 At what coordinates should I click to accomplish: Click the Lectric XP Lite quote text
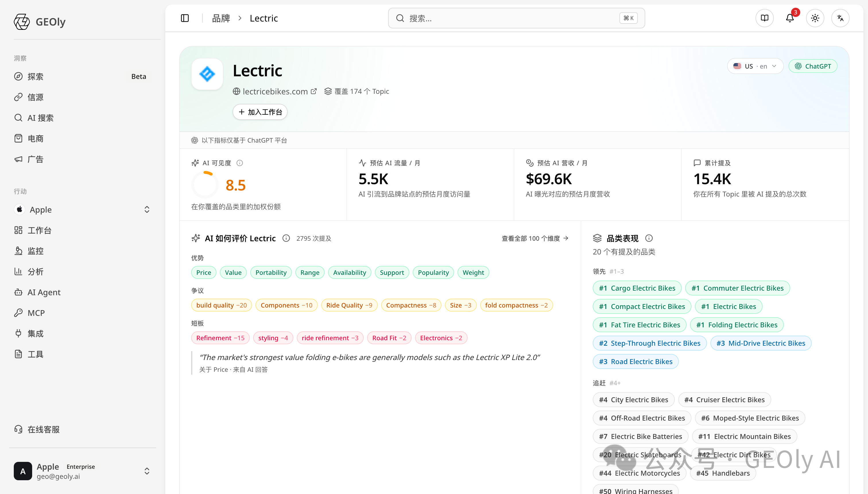click(369, 357)
